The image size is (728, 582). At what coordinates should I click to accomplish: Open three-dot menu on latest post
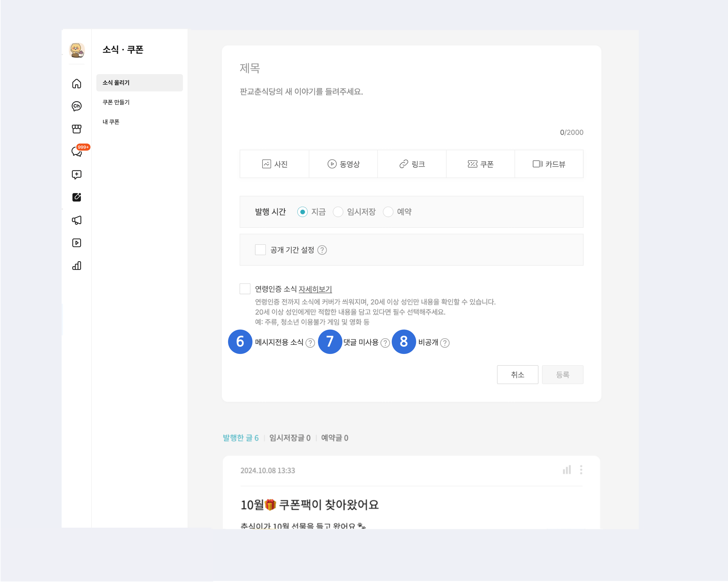tap(581, 470)
